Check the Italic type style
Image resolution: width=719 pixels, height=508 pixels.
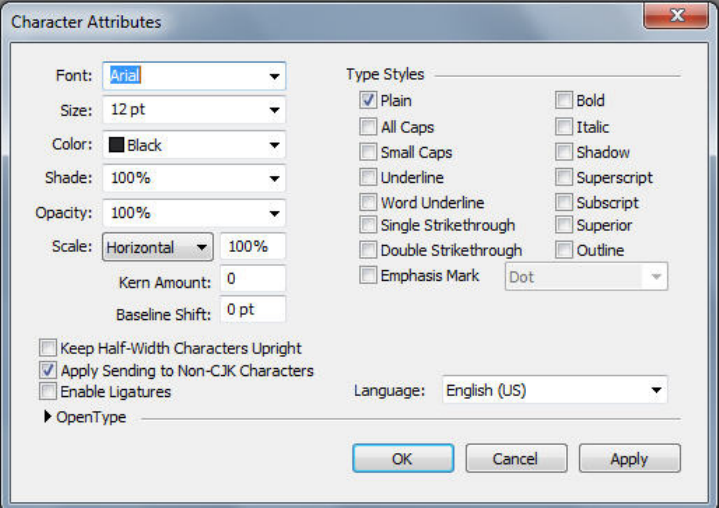point(564,127)
